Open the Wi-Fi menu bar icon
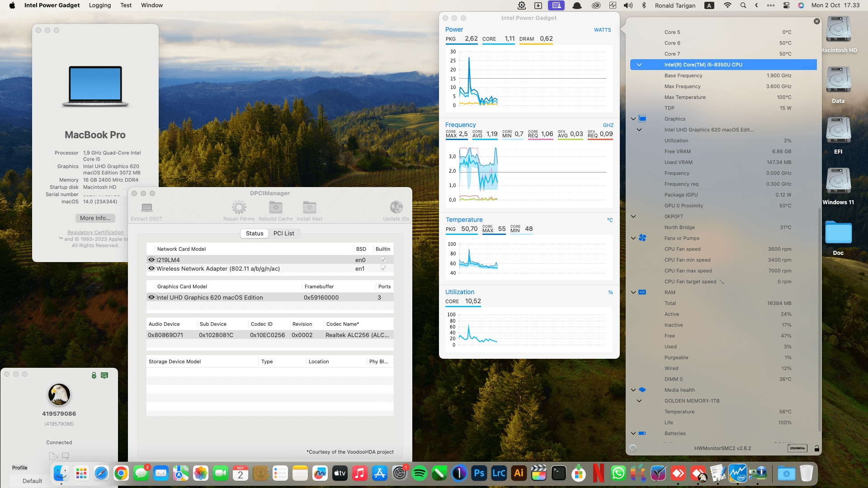The height and width of the screenshot is (488, 868). (x=727, y=5)
